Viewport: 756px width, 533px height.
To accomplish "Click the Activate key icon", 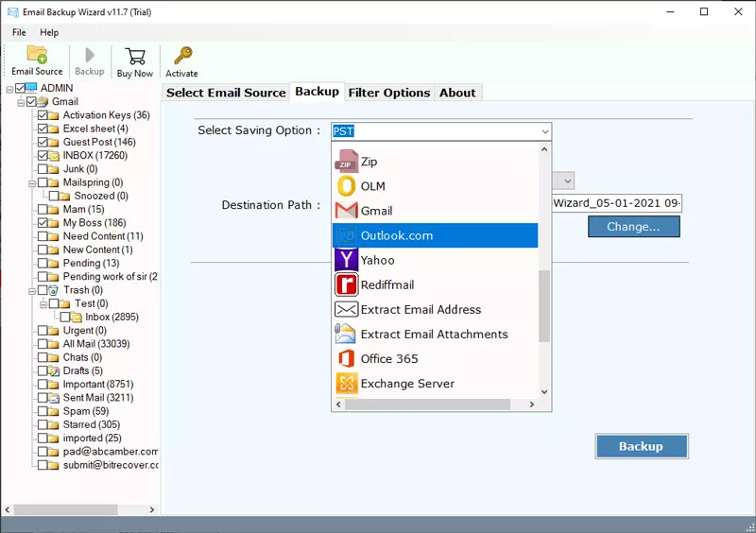I will pos(182,56).
